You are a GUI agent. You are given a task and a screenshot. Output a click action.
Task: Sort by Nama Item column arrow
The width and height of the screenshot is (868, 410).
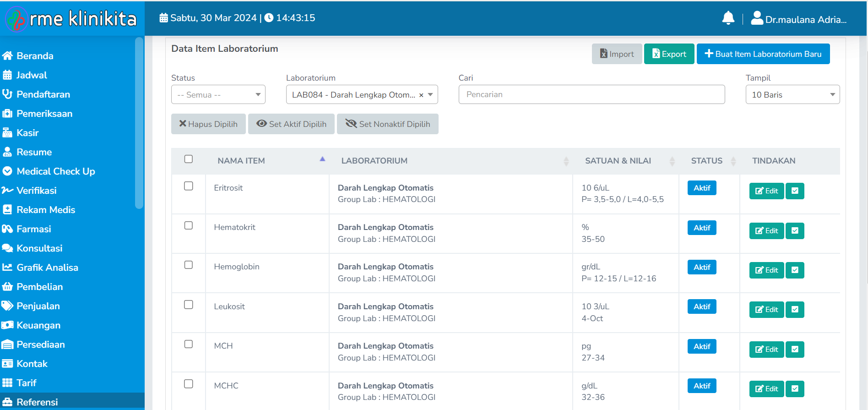(x=322, y=159)
